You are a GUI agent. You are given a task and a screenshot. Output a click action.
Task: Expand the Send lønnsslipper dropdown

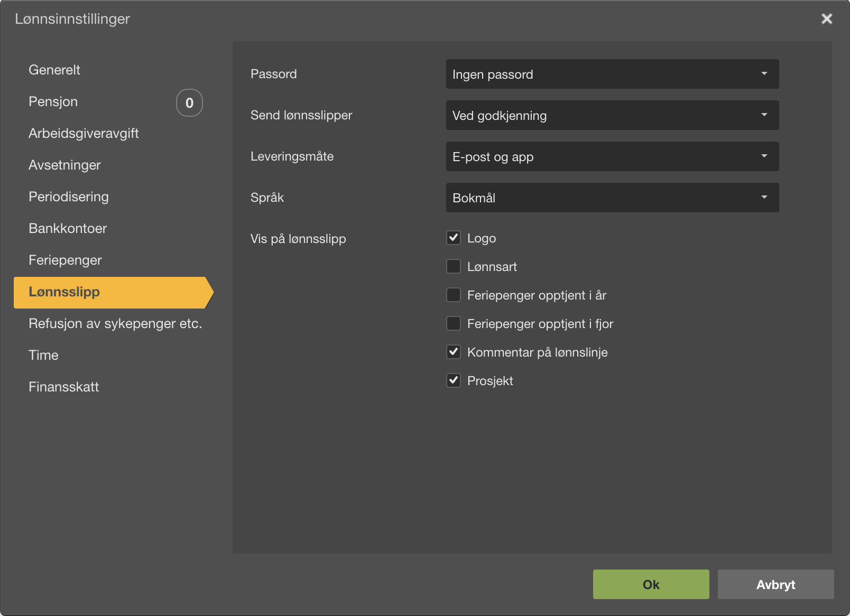pyautogui.click(x=612, y=115)
